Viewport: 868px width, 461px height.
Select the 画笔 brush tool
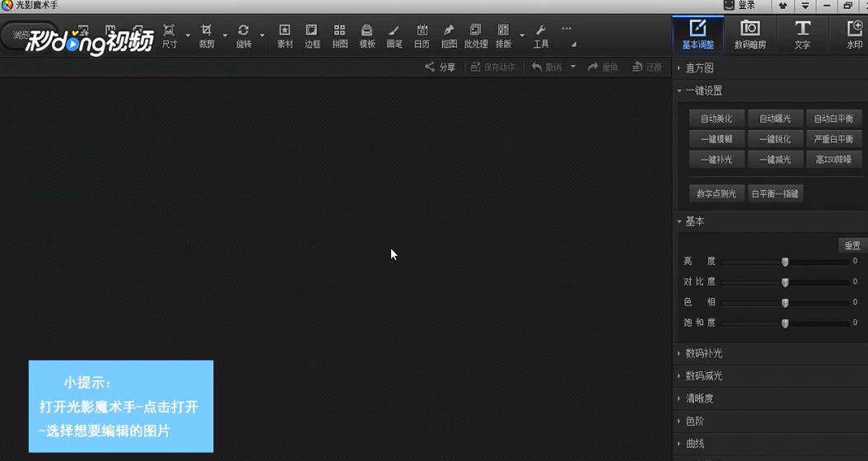[394, 36]
